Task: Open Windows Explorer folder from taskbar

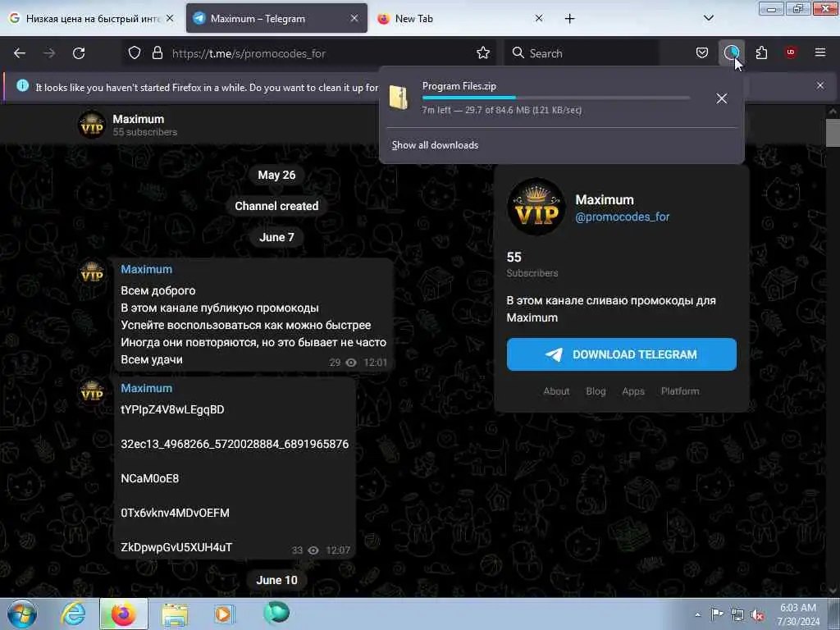Action: click(x=175, y=614)
